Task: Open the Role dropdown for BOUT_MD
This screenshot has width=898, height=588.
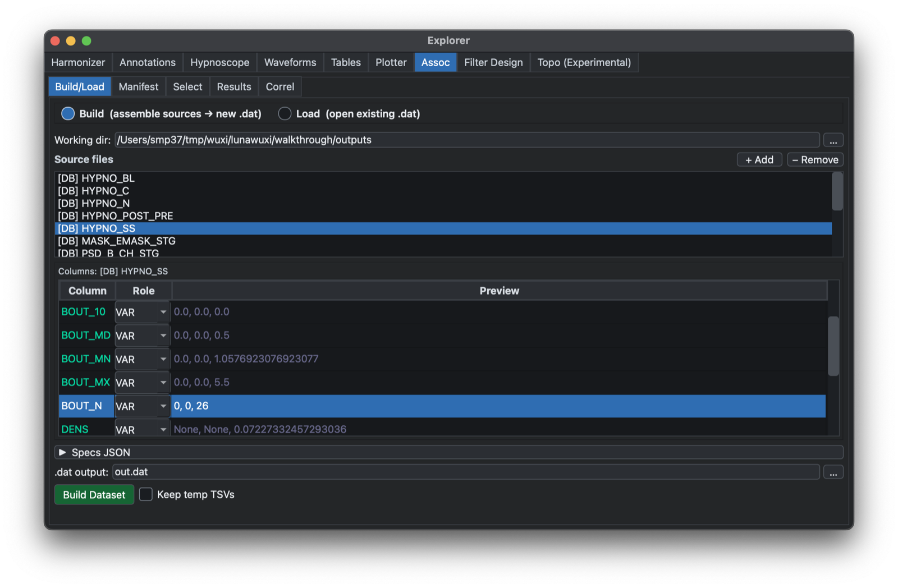Action: [142, 336]
